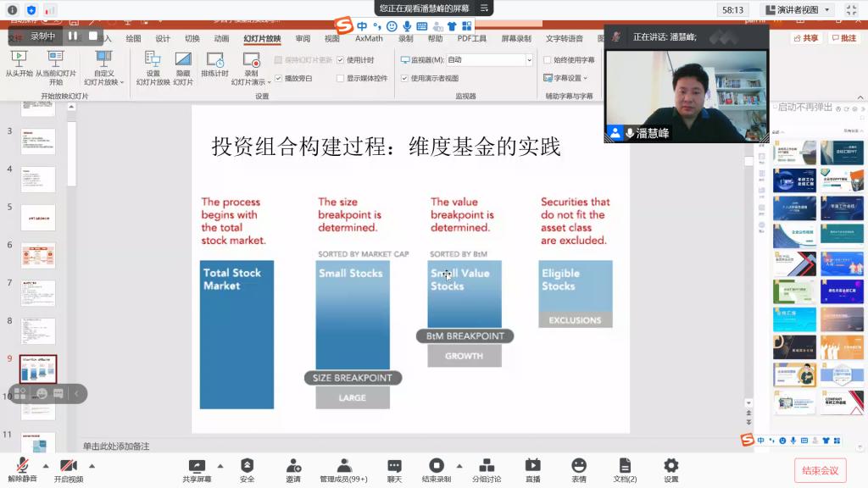Screen dimensions: 868x488
Task: Switch to the 审阅 ribbon tab
Action: pos(303,38)
